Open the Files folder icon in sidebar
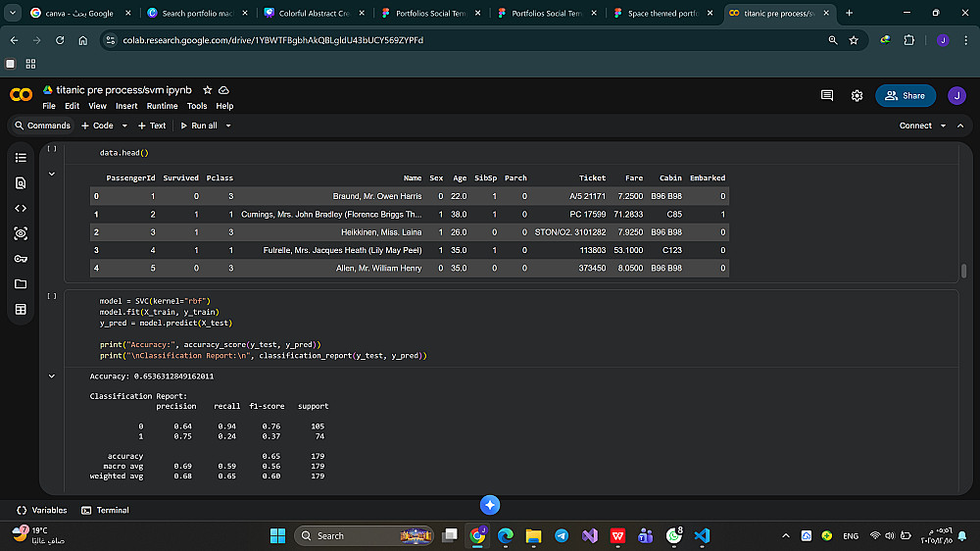The image size is (980, 551). click(21, 284)
